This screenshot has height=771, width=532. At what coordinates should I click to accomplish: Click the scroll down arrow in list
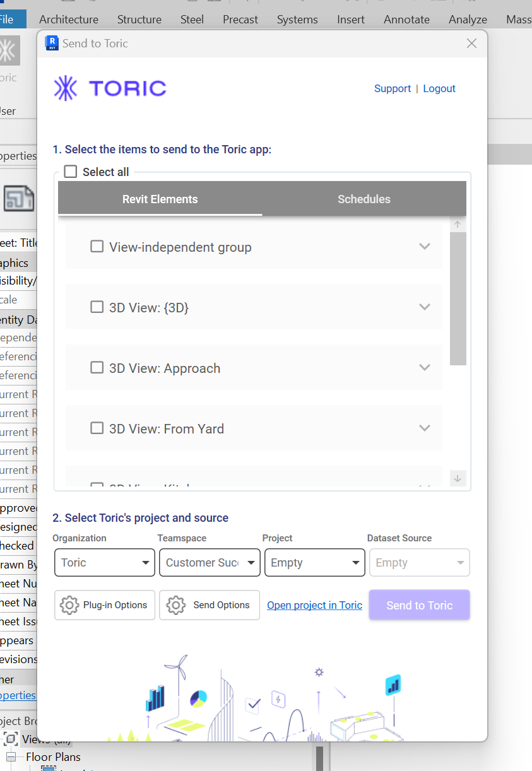[x=458, y=479]
